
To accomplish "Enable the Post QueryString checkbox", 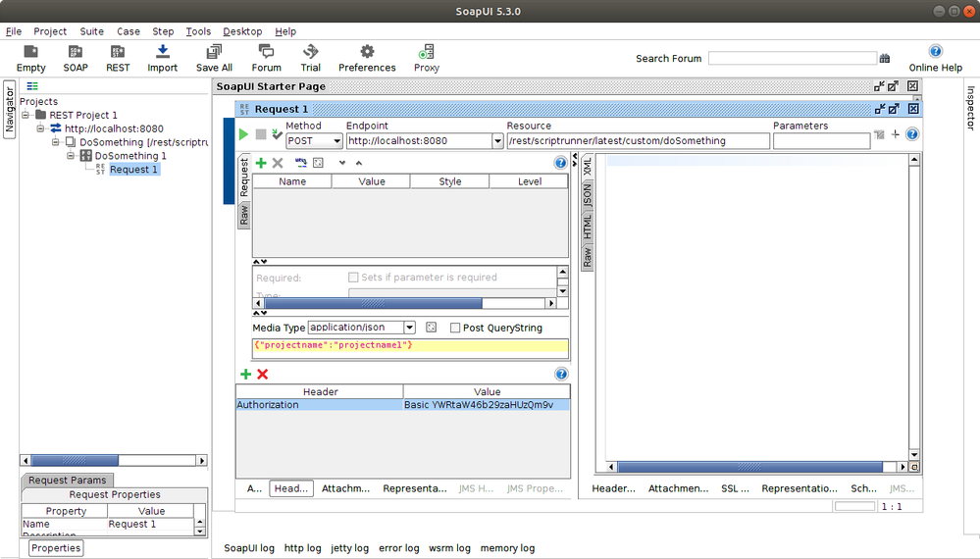I will (454, 328).
